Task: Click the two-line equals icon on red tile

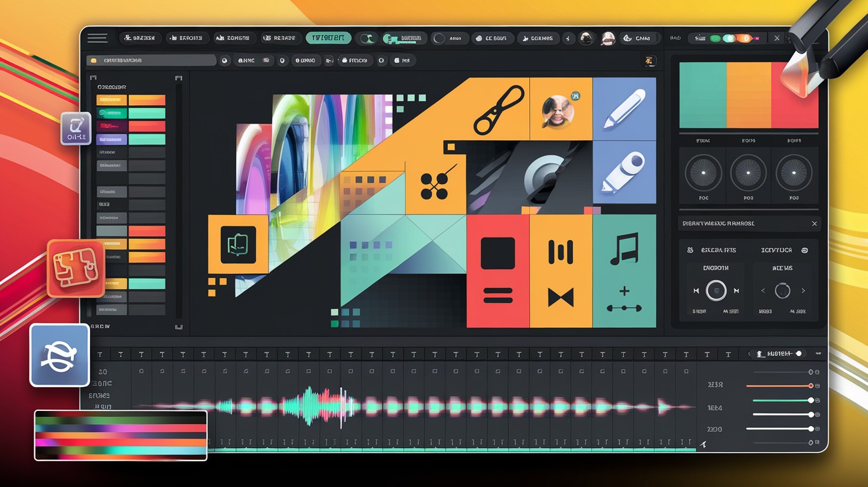Action: point(498,295)
